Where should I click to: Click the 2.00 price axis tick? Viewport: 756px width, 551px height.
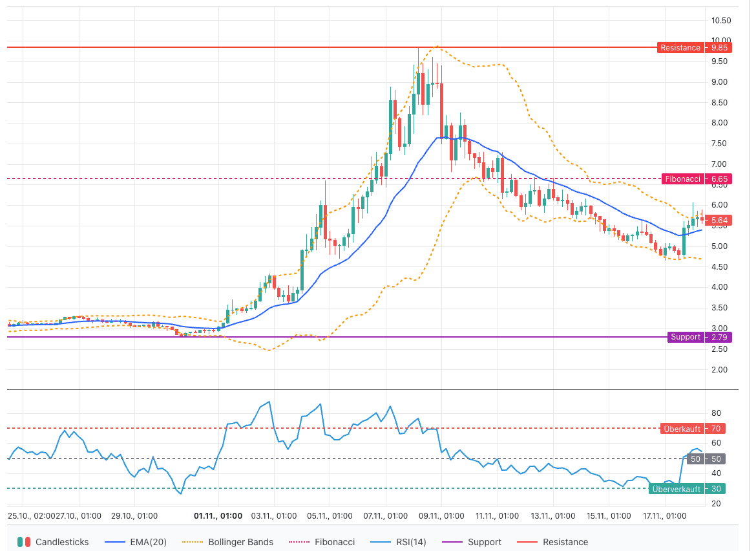pos(720,370)
